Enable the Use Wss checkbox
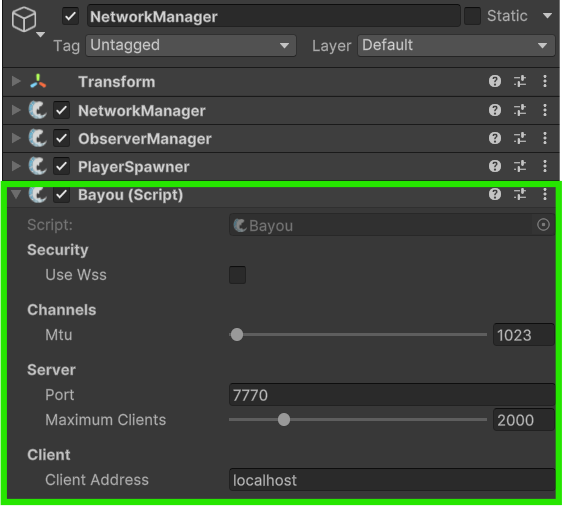Image resolution: width=563 pixels, height=506 pixels. [237, 275]
